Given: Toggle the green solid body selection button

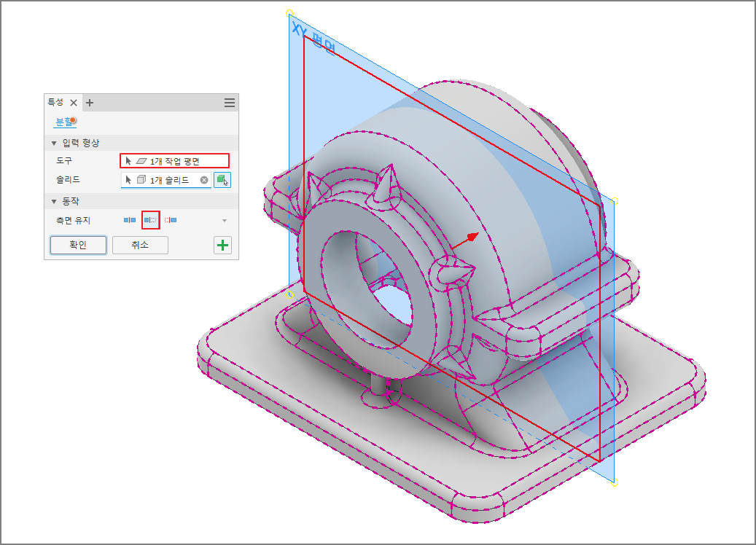Looking at the screenshot, I should pyautogui.click(x=222, y=180).
